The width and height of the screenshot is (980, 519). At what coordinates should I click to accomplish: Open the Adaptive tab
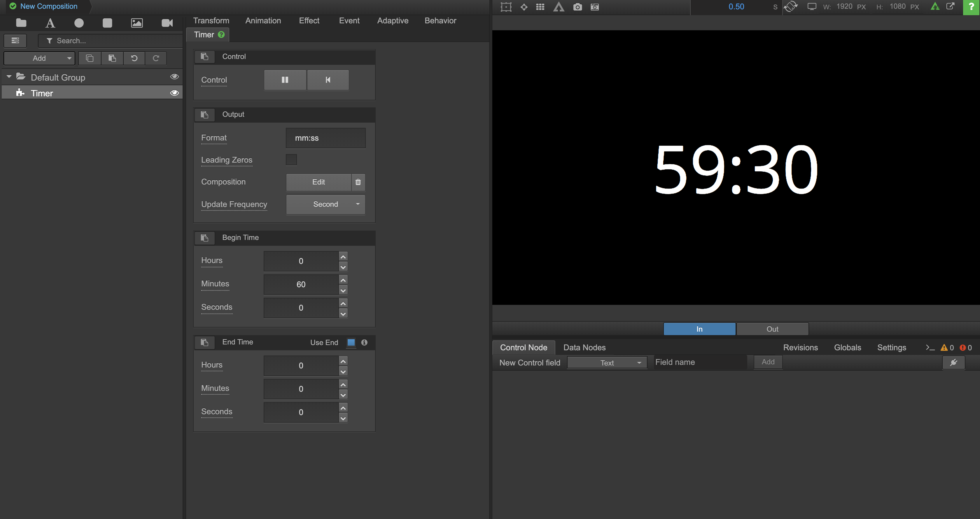[393, 20]
